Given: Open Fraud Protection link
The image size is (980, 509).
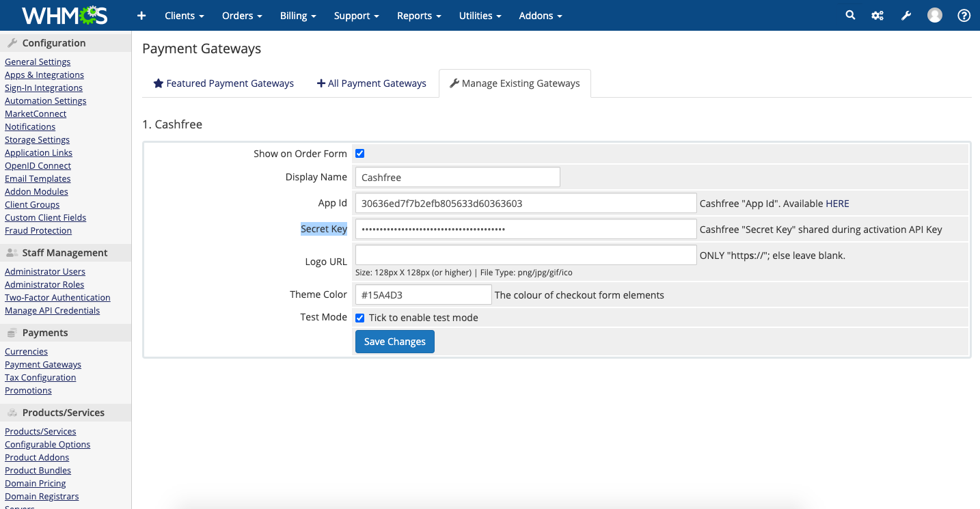Looking at the screenshot, I should click(38, 231).
